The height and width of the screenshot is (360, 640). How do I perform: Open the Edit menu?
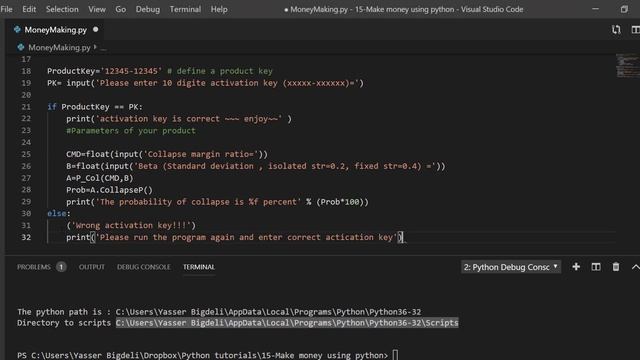(29, 9)
